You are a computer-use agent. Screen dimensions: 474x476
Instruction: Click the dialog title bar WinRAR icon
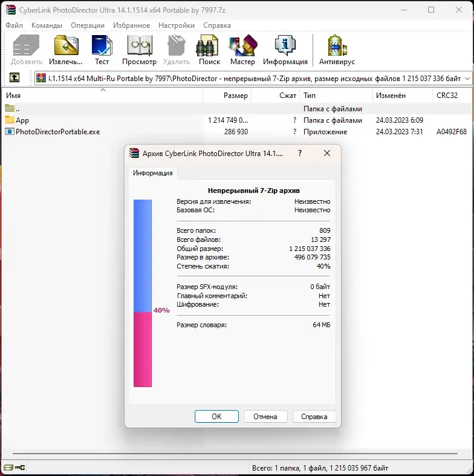pos(134,153)
